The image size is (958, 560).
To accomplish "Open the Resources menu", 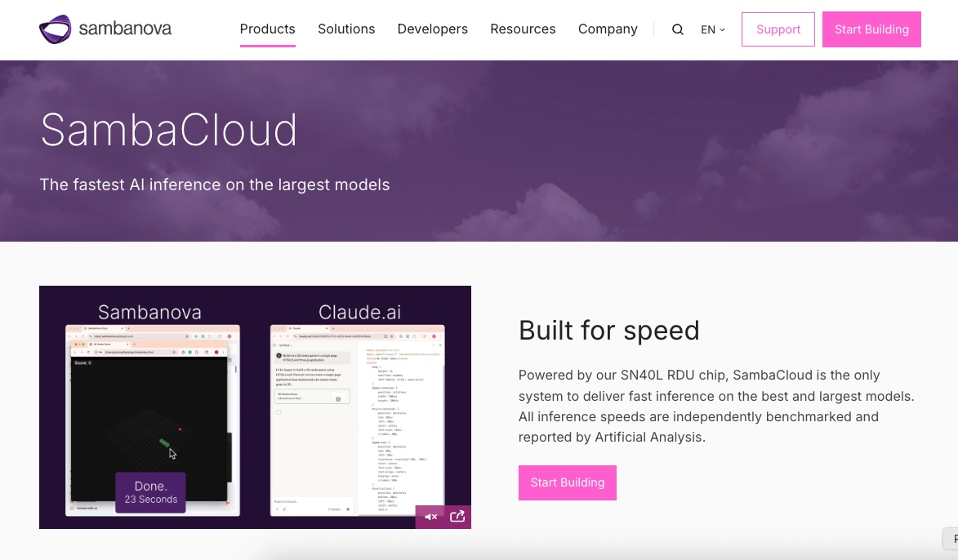I will pos(523,29).
